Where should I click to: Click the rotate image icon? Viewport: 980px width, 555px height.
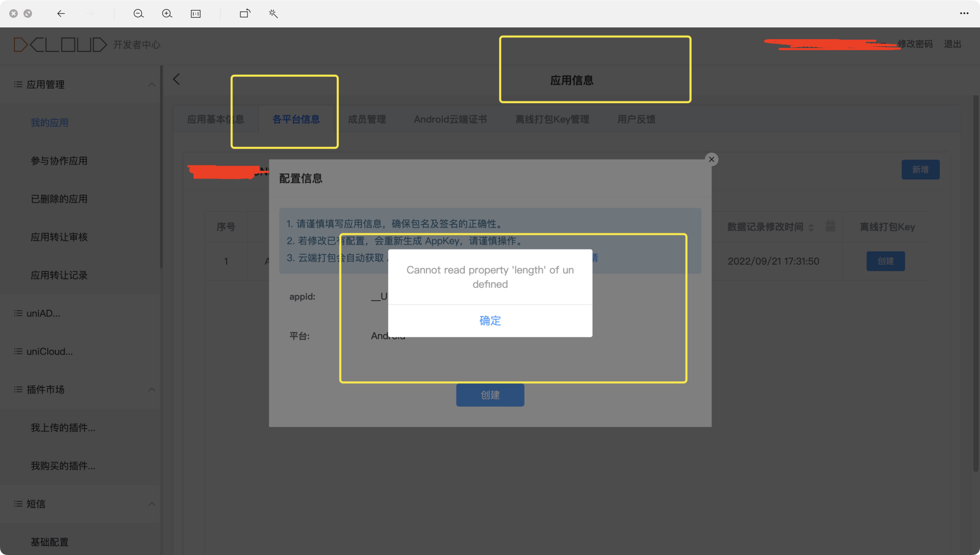coord(245,14)
